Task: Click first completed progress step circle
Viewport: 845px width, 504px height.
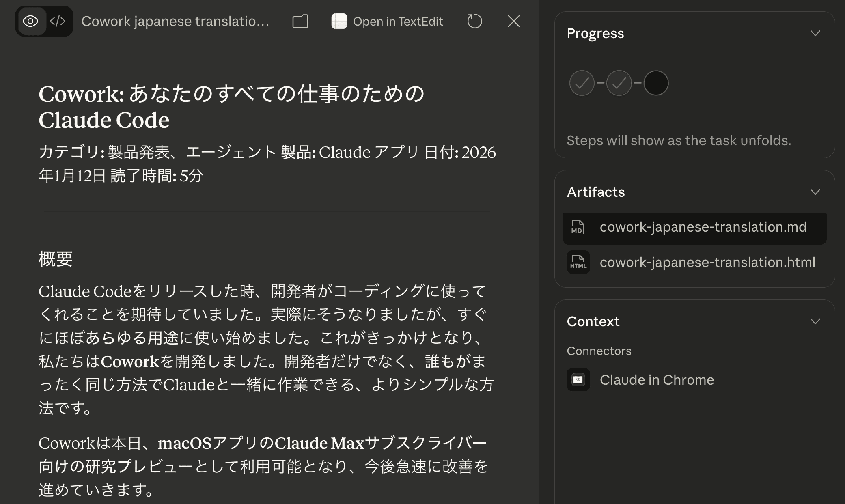Action: (x=582, y=83)
